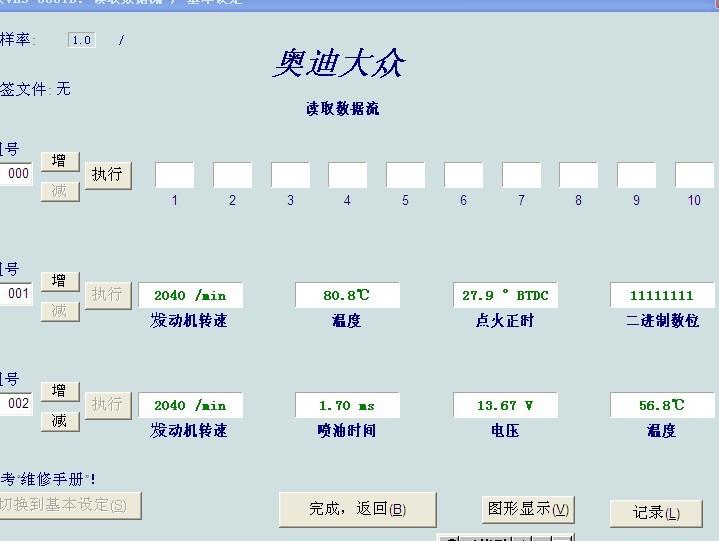
Task: Select the 点火正时 value 27.9° BTDC
Action: tap(505, 295)
